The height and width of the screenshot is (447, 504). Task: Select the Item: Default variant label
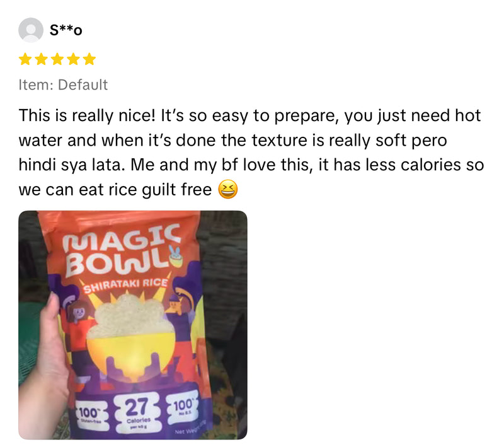pyautogui.click(x=63, y=85)
